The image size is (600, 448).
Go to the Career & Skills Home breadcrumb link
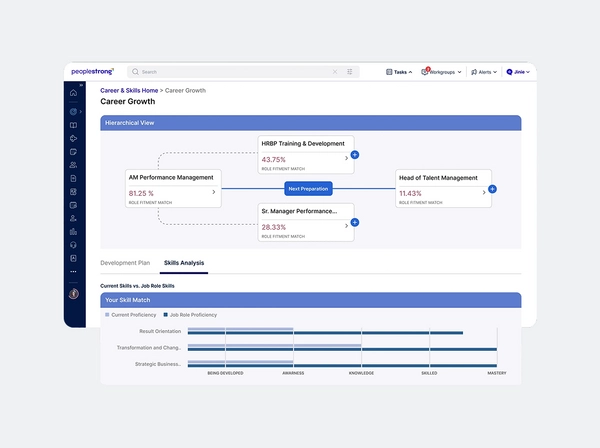129,91
